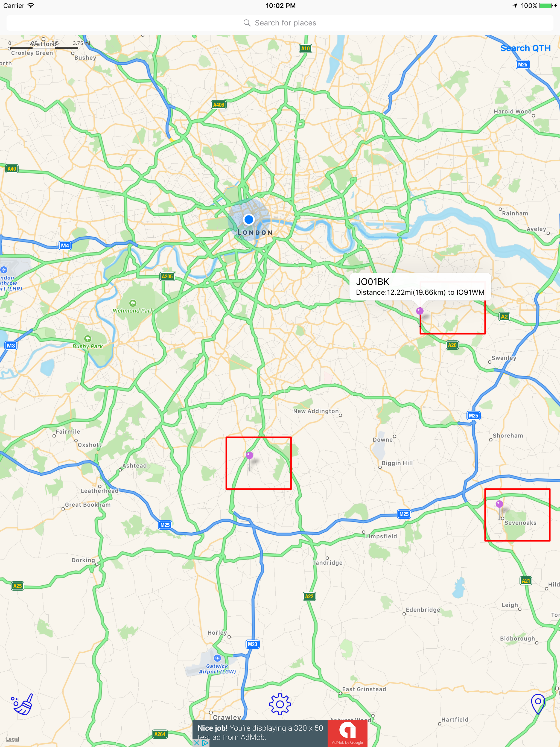Tap the LONDON city label
The height and width of the screenshot is (747, 560).
click(255, 232)
